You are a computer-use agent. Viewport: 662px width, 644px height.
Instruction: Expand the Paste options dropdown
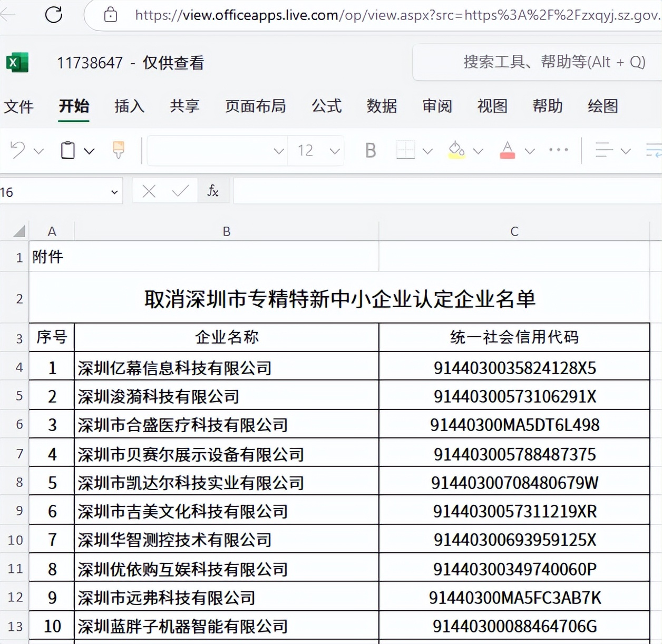pos(89,151)
